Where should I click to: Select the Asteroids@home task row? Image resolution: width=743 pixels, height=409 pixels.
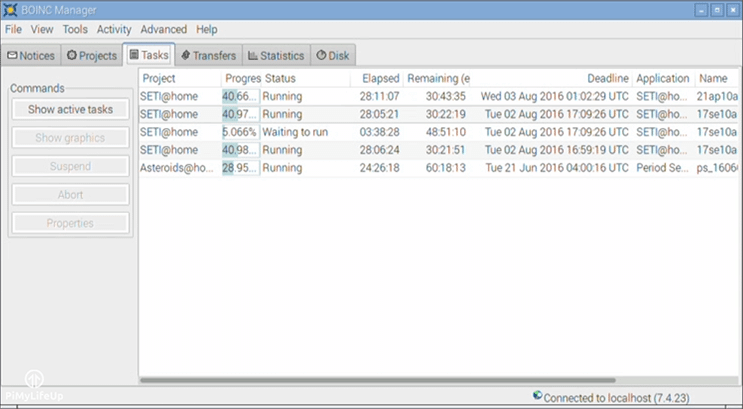[x=439, y=168]
